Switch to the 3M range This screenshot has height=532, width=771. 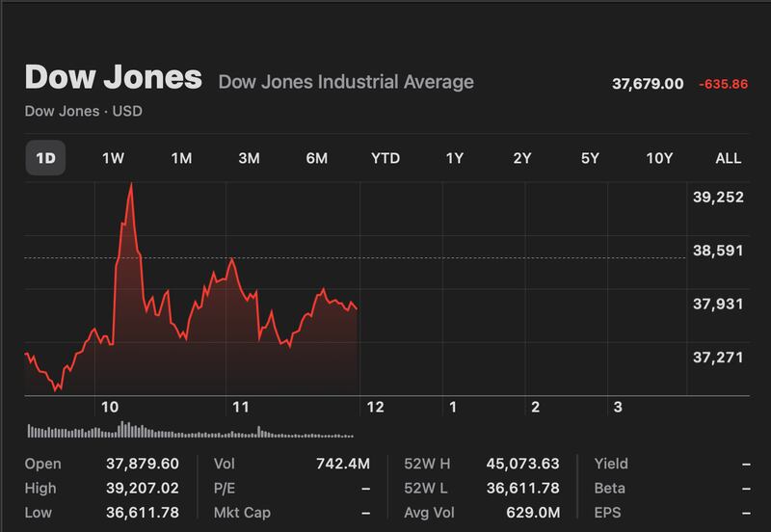249,158
